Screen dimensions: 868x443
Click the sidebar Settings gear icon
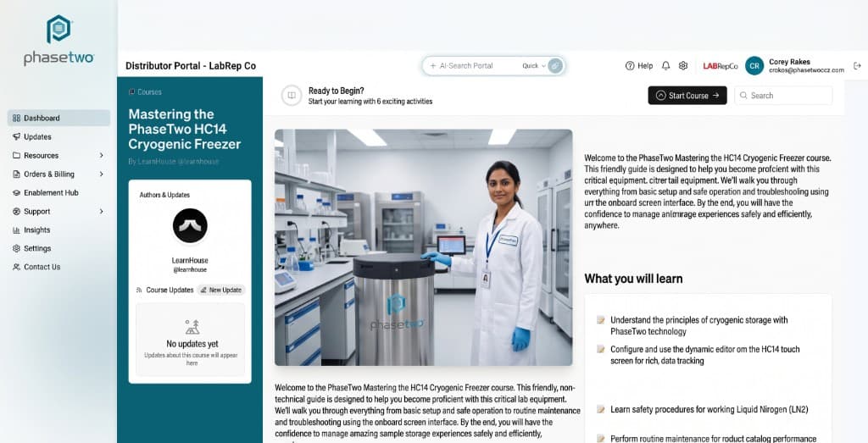[16, 248]
